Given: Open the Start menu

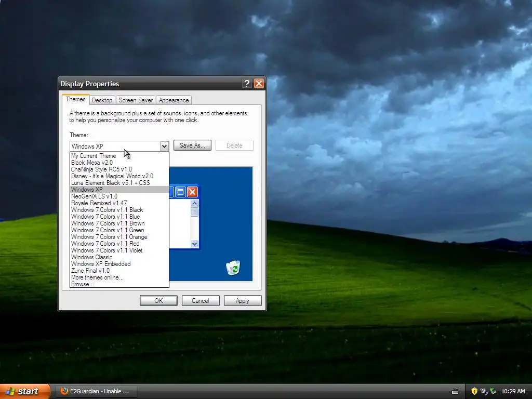Looking at the screenshot, I should coord(25,391).
